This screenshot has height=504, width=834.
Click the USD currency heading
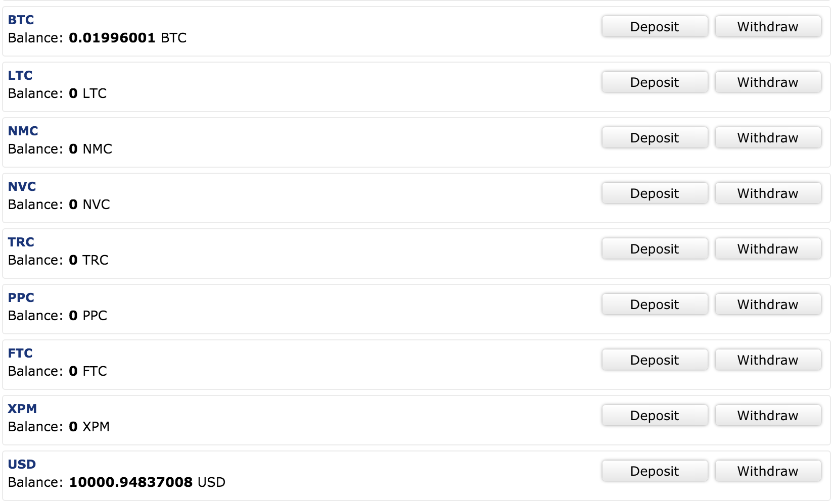coord(22,464)
